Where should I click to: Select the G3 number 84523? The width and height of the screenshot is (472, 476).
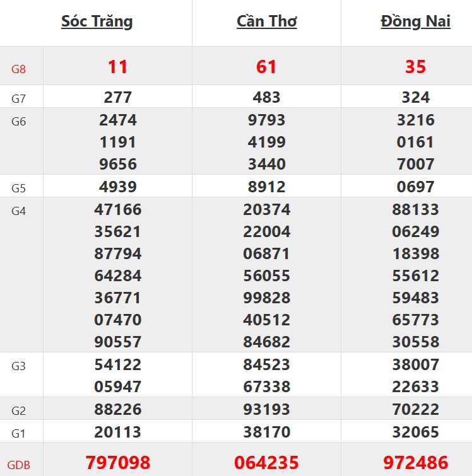tap(266, 365)
